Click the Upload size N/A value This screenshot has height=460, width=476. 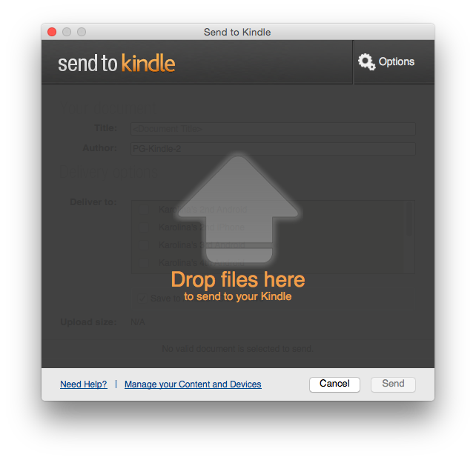click(138, 322)
